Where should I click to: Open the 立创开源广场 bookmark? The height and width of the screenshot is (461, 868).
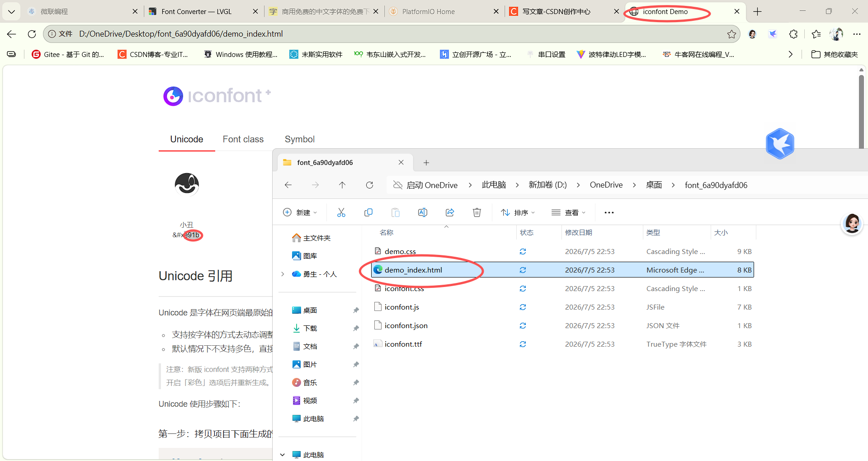[476, 54]
